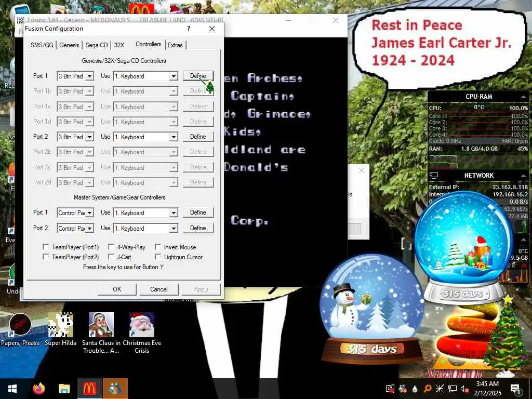Screen dimensions: 532x399
Task: Click Define for Master System Port 2
Action: [198, 228]
